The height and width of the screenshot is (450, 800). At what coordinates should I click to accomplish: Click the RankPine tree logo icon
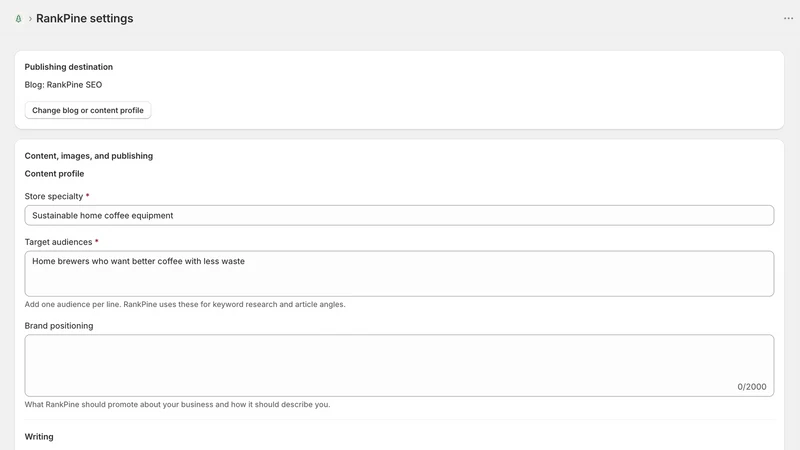coord(18,18)
